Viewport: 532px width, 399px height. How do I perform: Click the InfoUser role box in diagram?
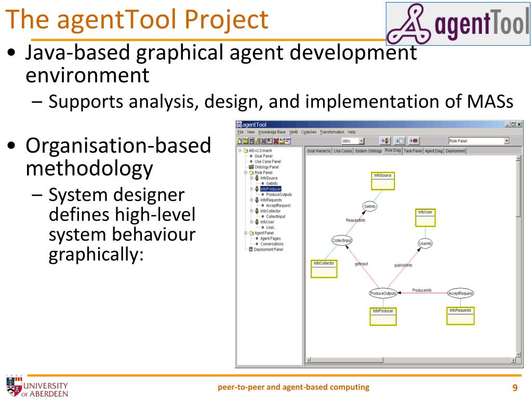point(425,218)
